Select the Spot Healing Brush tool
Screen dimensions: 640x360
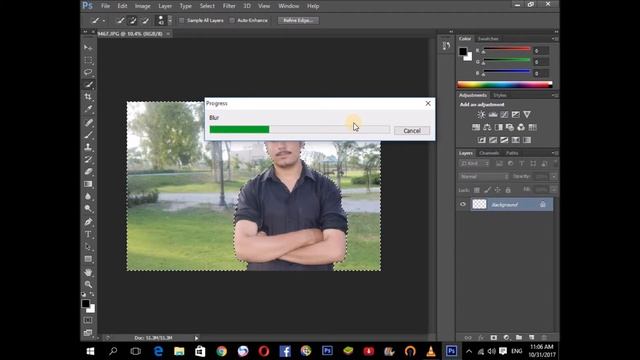(88, 122)
